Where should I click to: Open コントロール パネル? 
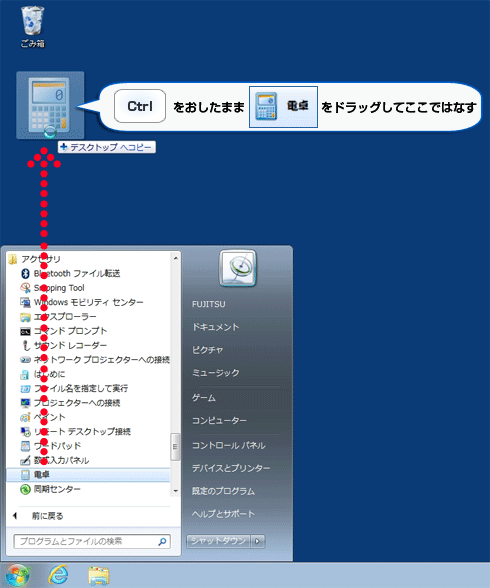tap(229, 445)
